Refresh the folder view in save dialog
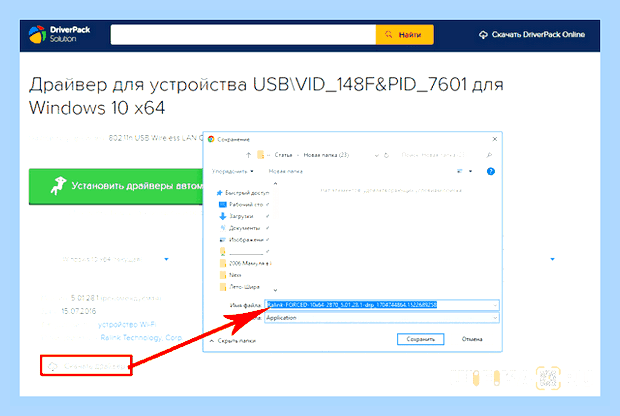The width and height of the screenshot is (620, 416). pos(386,155)
